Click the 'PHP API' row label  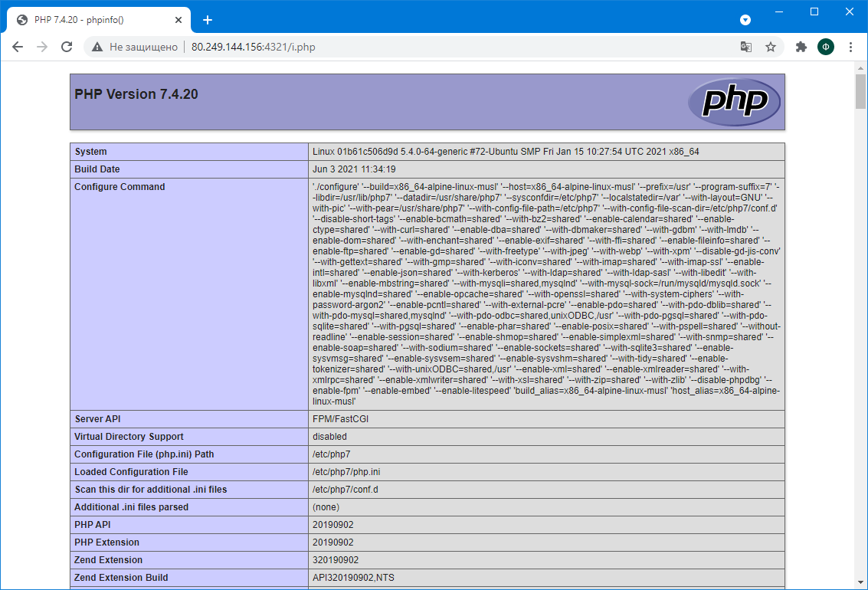coord(93,525)
